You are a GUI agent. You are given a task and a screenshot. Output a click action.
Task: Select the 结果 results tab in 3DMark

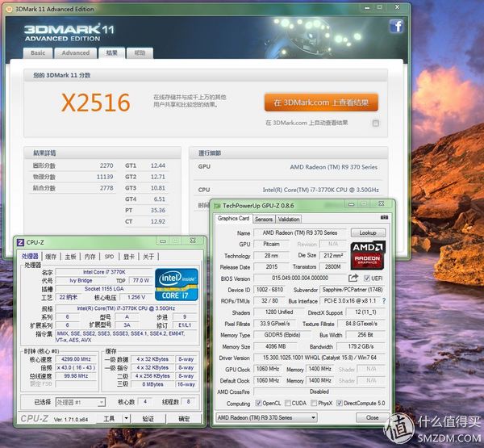112,53
